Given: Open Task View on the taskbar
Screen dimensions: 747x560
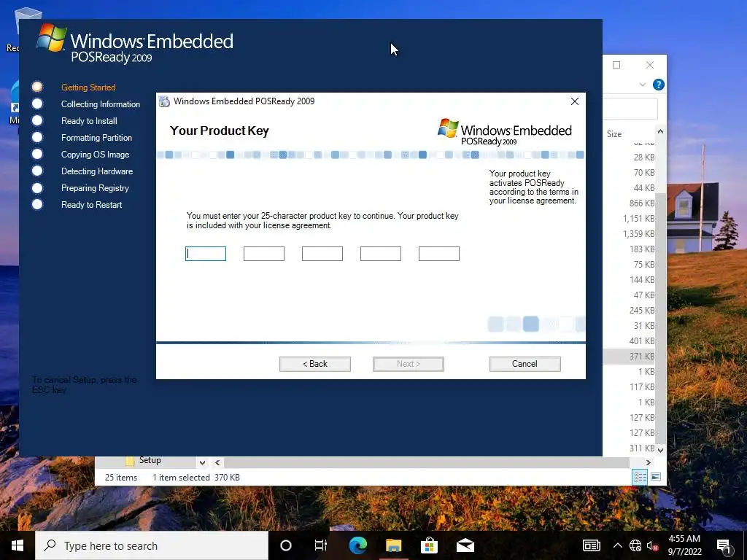Looking at the screenshot, I should coord(321,545).
